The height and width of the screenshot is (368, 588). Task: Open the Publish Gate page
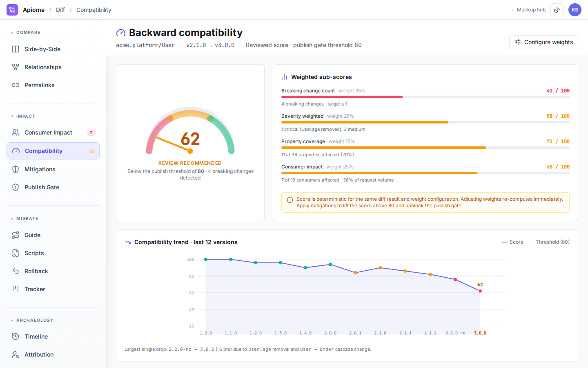pyautogui.click(x=53, y=187)
